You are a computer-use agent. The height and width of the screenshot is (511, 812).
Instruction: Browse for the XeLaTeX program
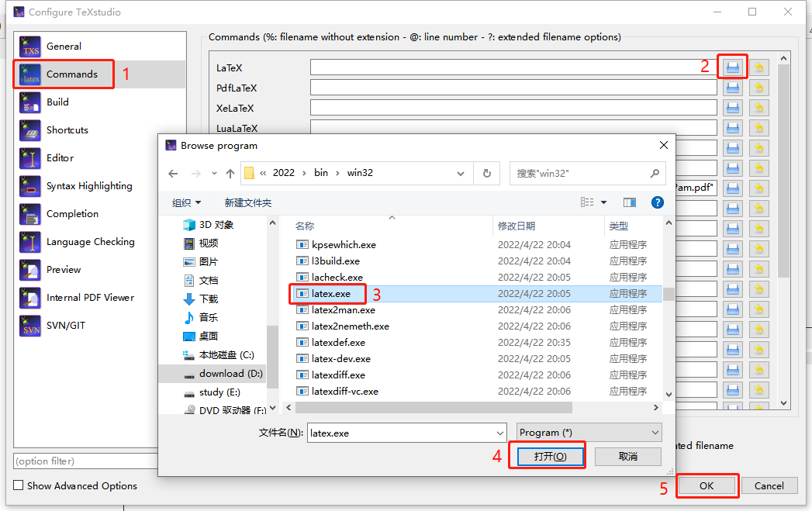tap(732, 108)
